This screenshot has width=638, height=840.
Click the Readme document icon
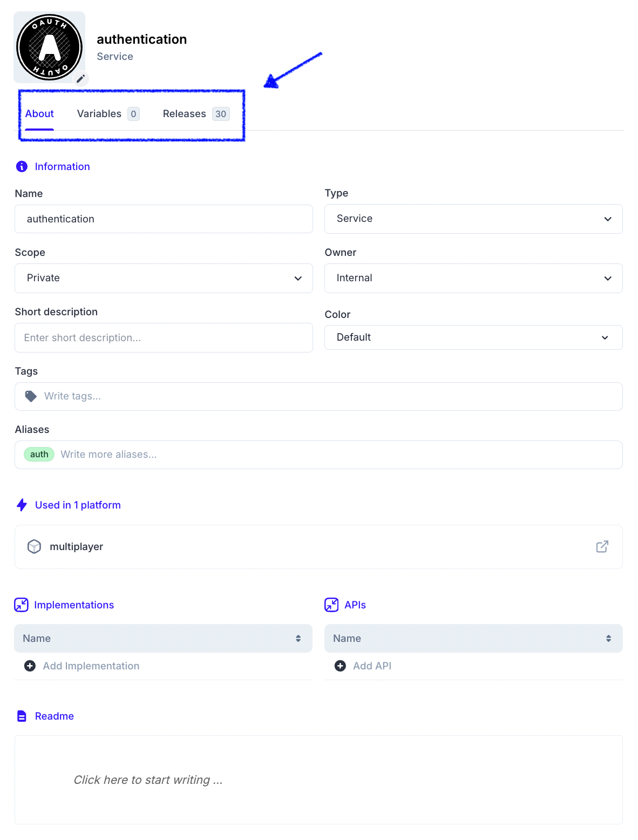tap(22, 716)
